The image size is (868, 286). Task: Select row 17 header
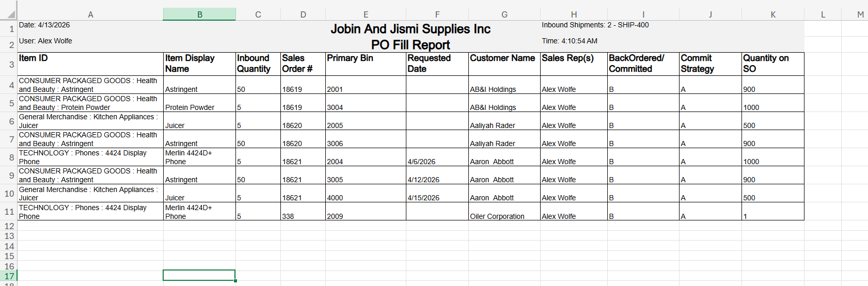click(x=9, y=276)
